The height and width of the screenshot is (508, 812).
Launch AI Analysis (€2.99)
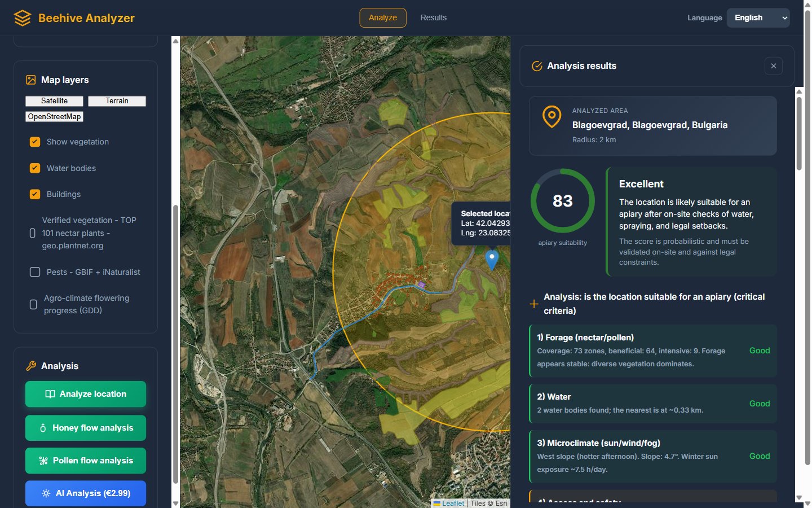coord(86,493)
